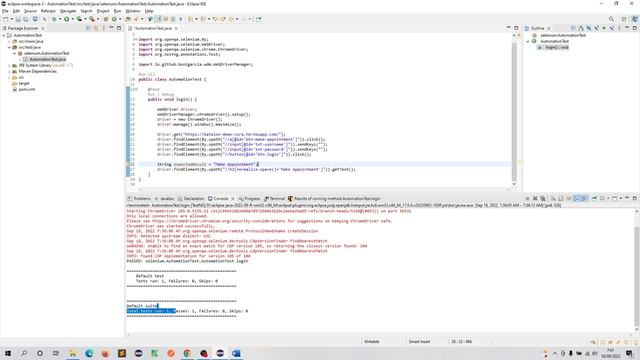Open the Refactor menu
Viewport: 640px width, 360px height.
point(48,11)
